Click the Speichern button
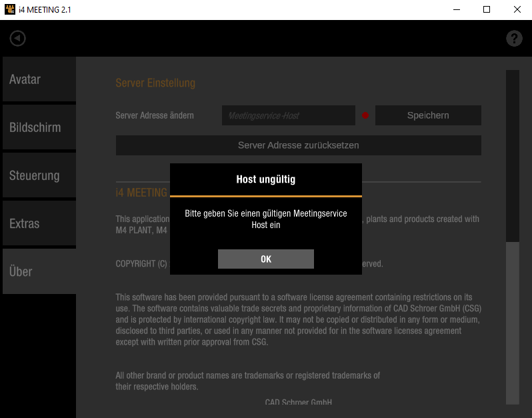532x418 pixels. click(x=428, y=115)
